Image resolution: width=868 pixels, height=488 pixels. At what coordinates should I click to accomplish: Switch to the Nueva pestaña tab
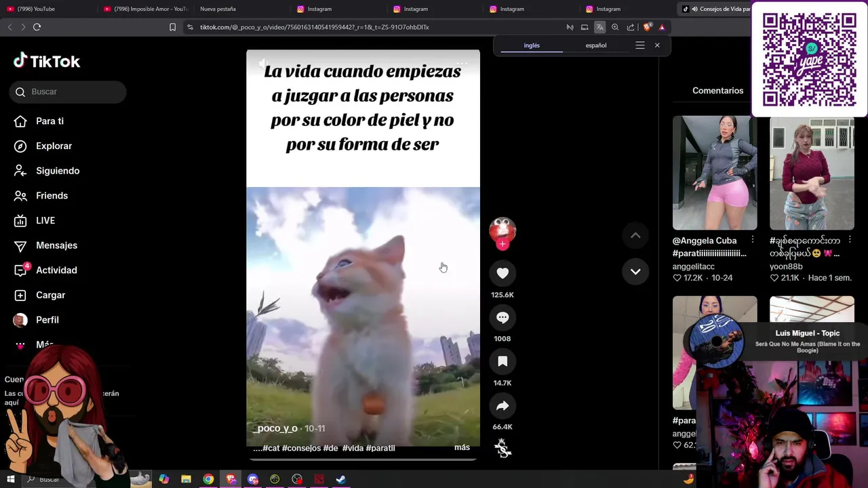tap(218, 9)
